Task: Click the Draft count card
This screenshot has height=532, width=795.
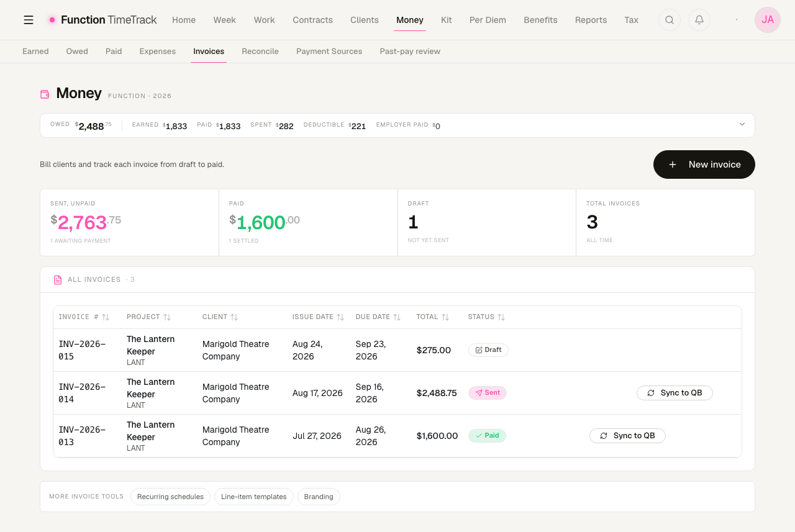Action: (487, 222)
